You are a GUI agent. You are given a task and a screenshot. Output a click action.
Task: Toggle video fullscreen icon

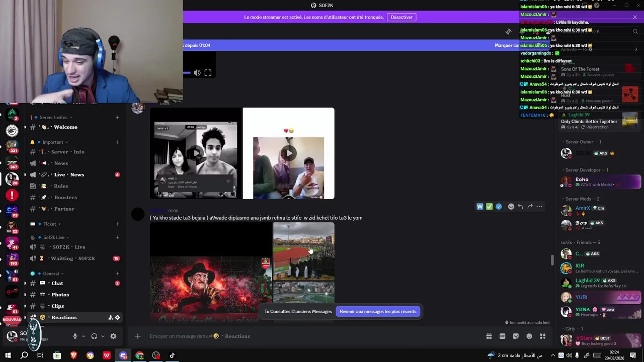pos(208,73)
